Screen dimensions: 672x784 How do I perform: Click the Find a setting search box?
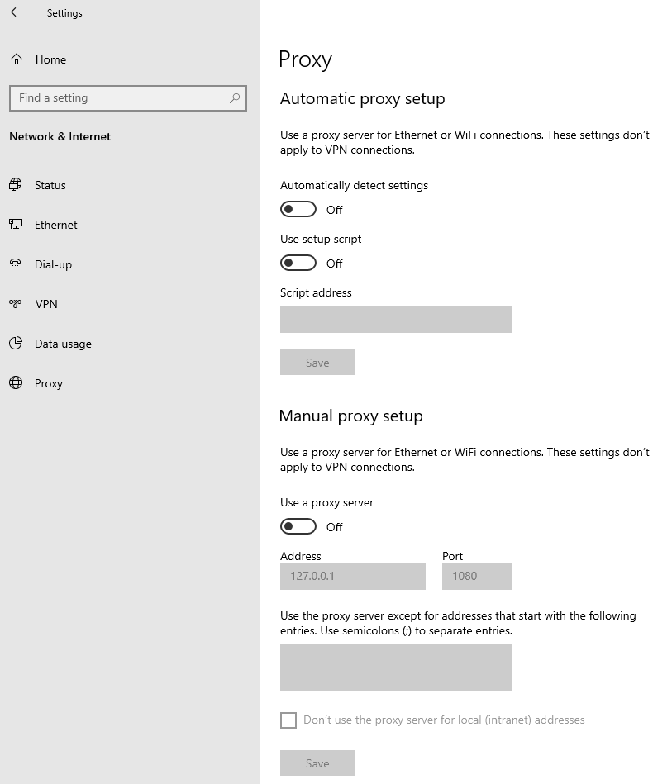pos(128,98)
